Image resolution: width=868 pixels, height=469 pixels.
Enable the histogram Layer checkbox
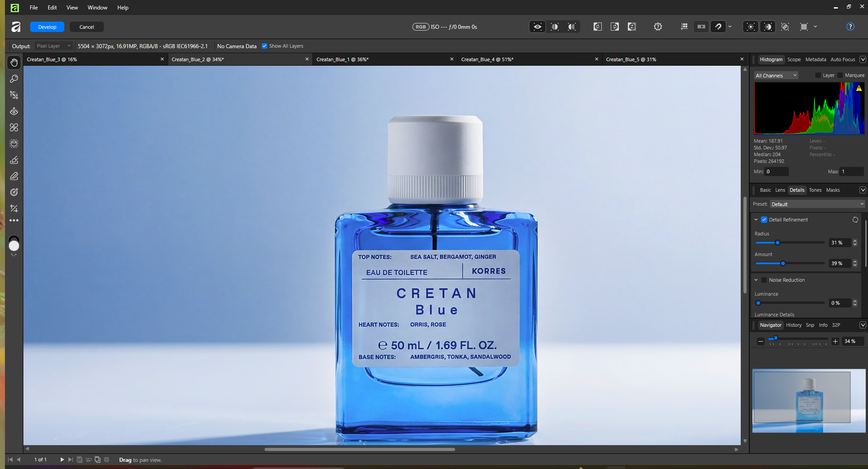818,75
